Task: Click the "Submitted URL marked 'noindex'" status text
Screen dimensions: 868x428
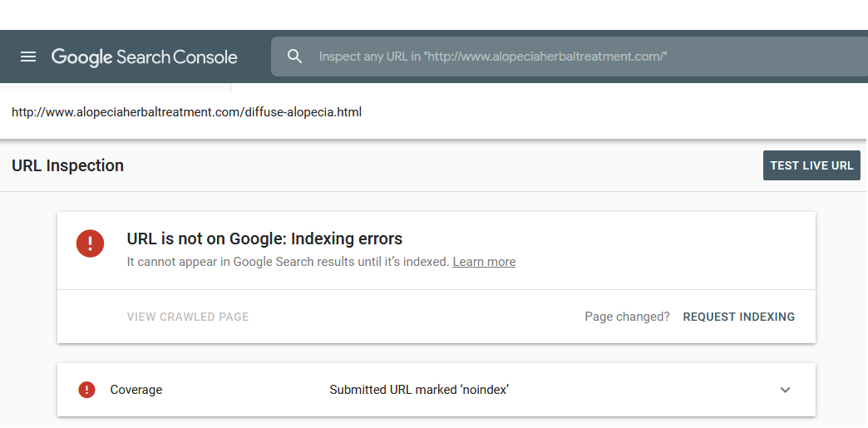Action: [419, 390]
